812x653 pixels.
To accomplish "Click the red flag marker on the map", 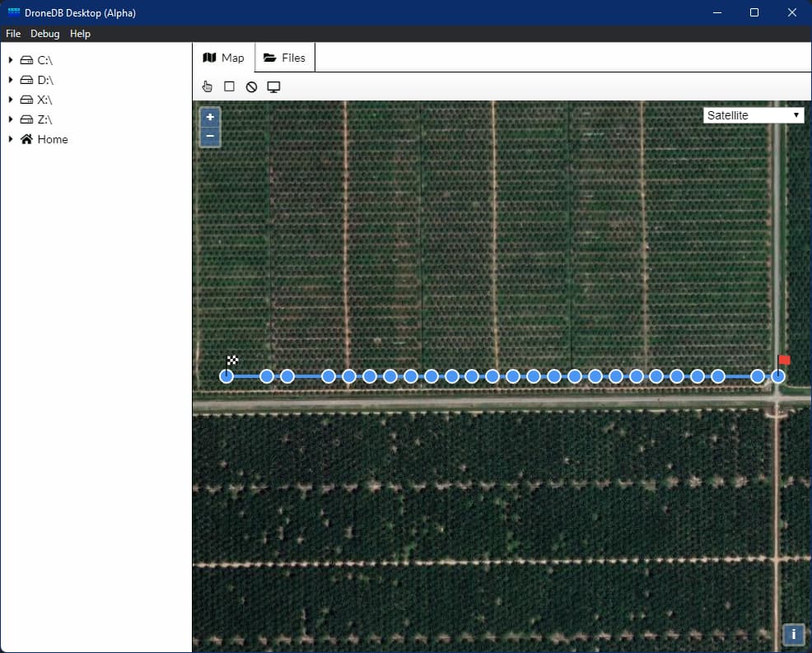I will click(x=783, y=360).
